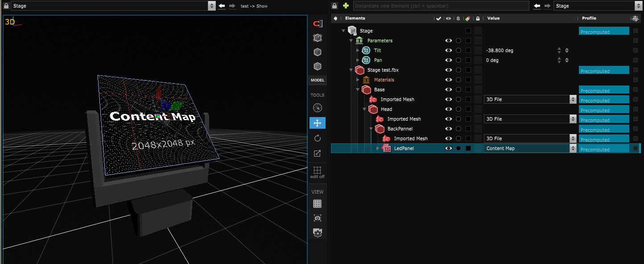
Task: Toggle the edit off grid button
Action: pyautogui.click(x=318, y=172)
